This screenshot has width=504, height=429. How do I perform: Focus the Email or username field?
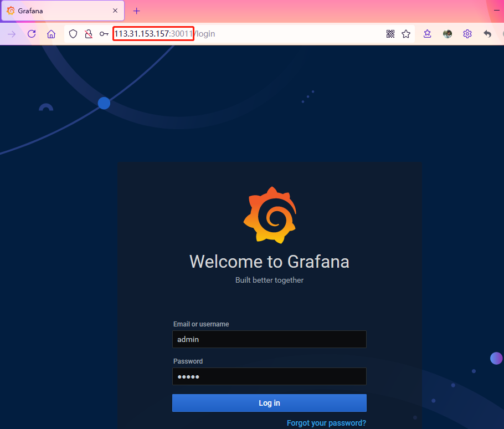[269, 339]
